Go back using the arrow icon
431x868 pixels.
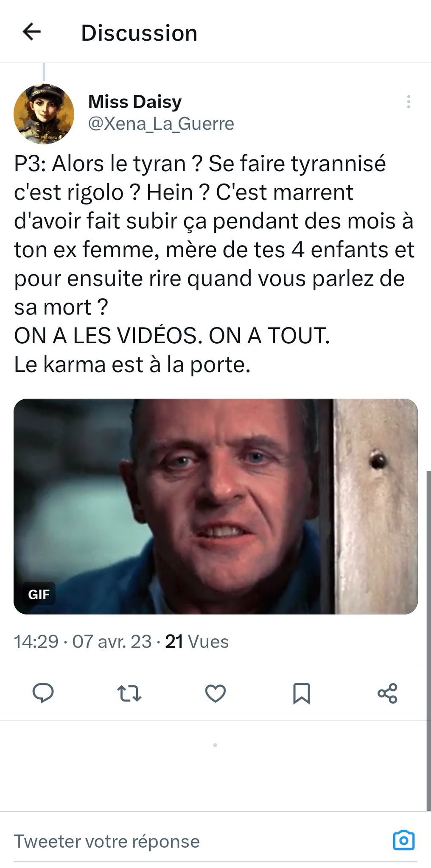[31, 32]
